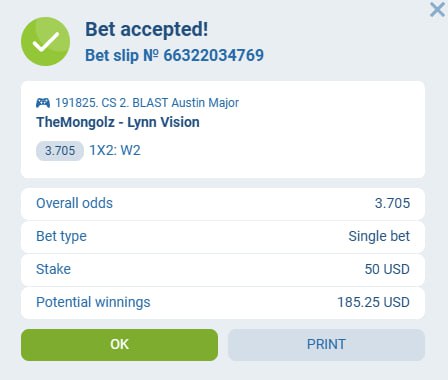Screen dimensions: 448x380
Task: Confirm with the green OK button
Action: tap(119, 345)
